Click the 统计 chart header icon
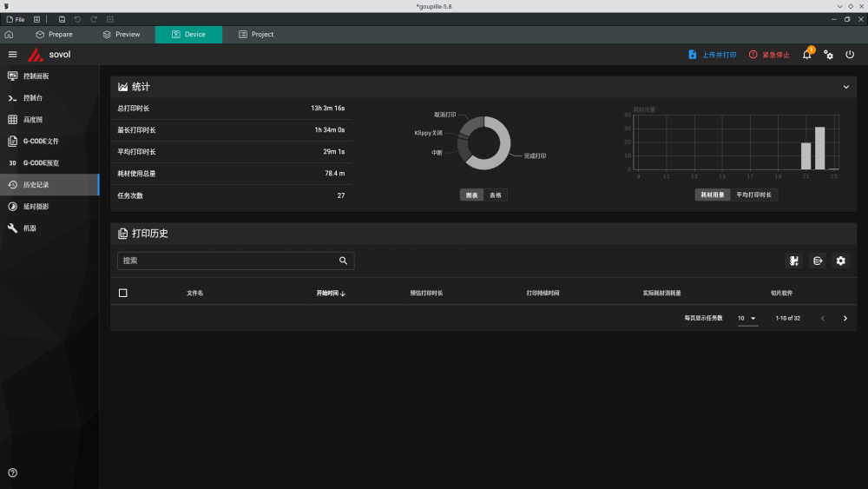Image resolution: width=868 pixels, height=489 pixels. 123,87
